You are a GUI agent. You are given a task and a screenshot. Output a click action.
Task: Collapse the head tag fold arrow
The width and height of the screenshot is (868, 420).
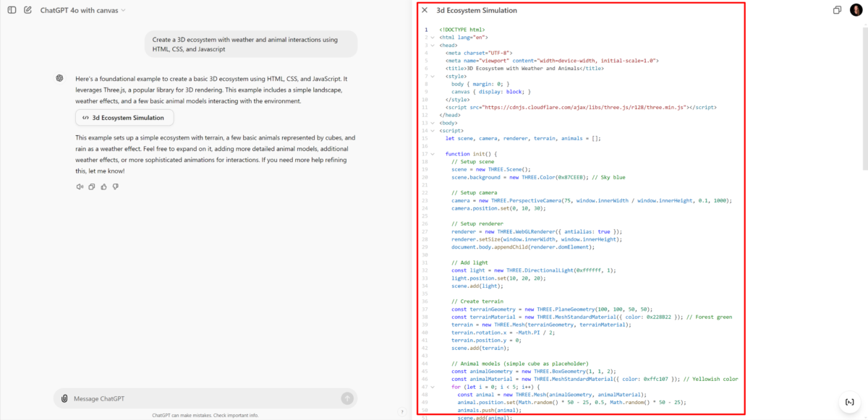(433, 45)
